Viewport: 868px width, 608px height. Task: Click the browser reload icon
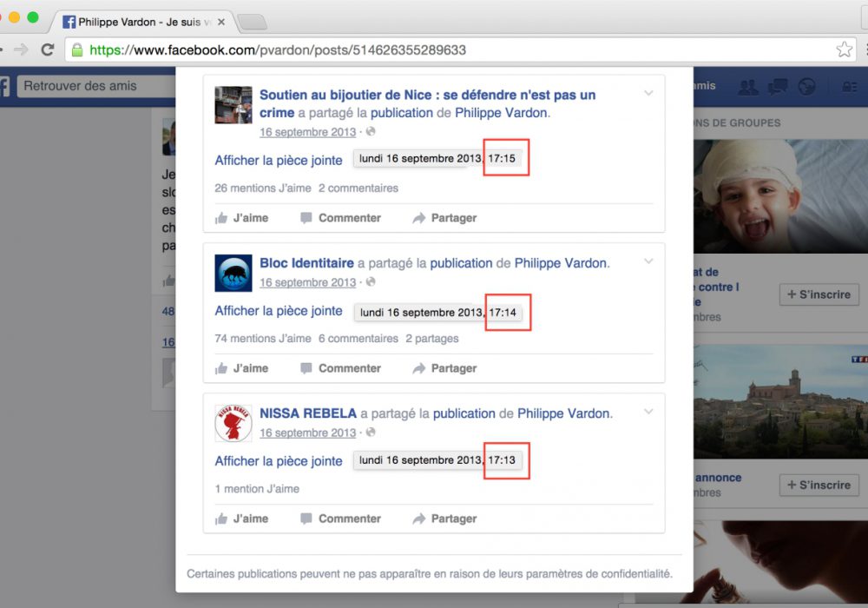tap(48, 50)
